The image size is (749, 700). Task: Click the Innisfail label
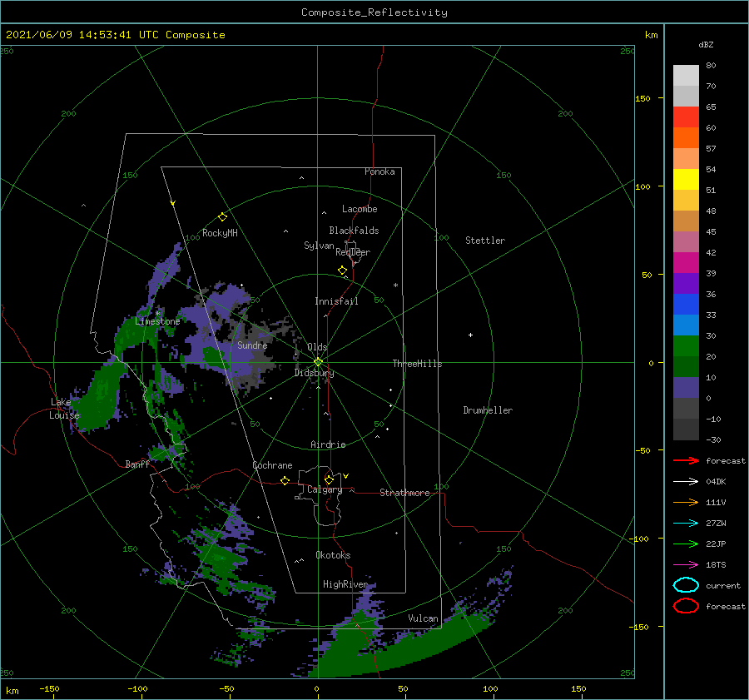pos(336,301)
